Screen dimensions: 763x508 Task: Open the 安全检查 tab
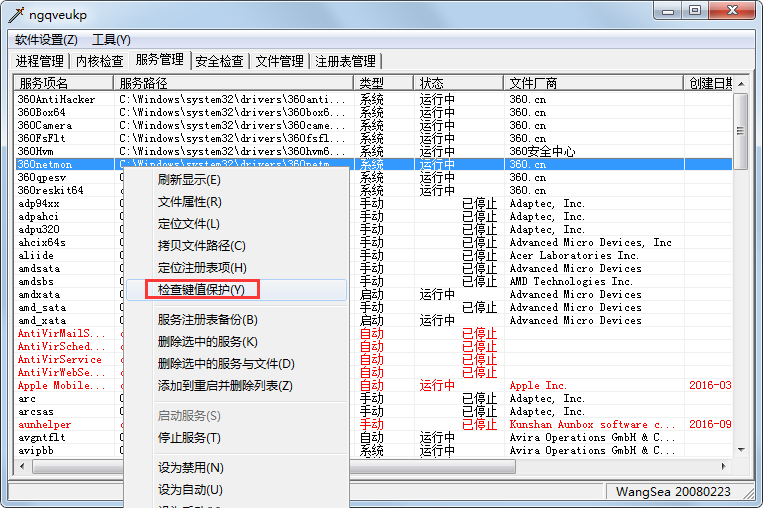pyautogui.click(x=219, y=61)
